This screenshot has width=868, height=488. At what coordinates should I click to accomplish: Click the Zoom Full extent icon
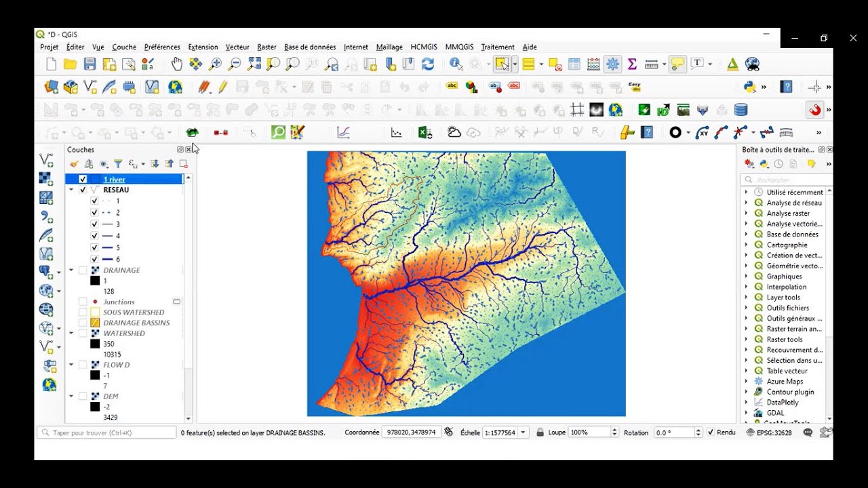[x=254, y=64]
